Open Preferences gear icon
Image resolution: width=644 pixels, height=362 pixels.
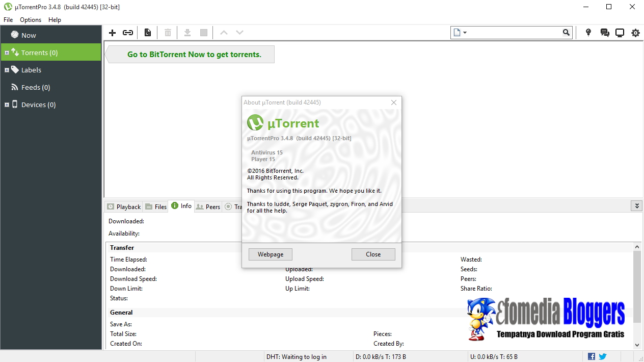coord(635,33)
